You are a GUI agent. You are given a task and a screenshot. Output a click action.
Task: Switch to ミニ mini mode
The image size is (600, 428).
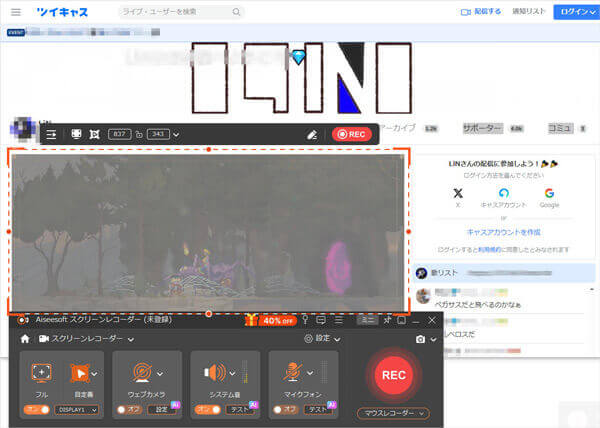(367, 320)
